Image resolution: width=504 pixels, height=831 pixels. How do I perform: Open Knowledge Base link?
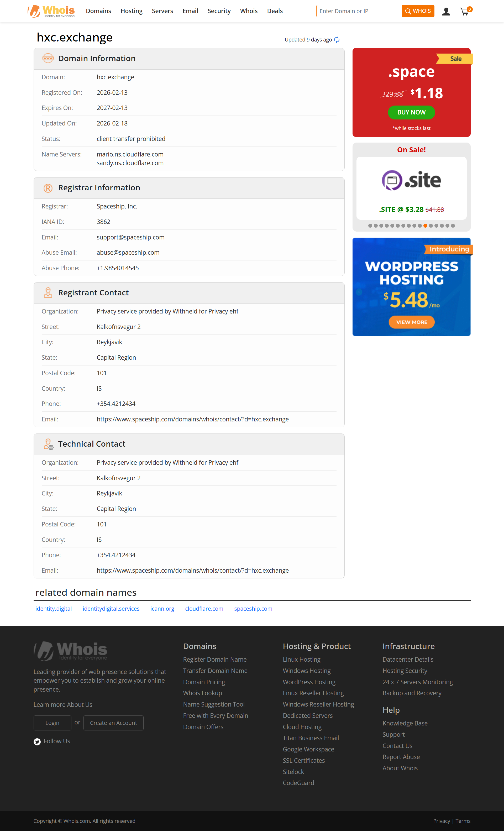(x=405, y=723)
